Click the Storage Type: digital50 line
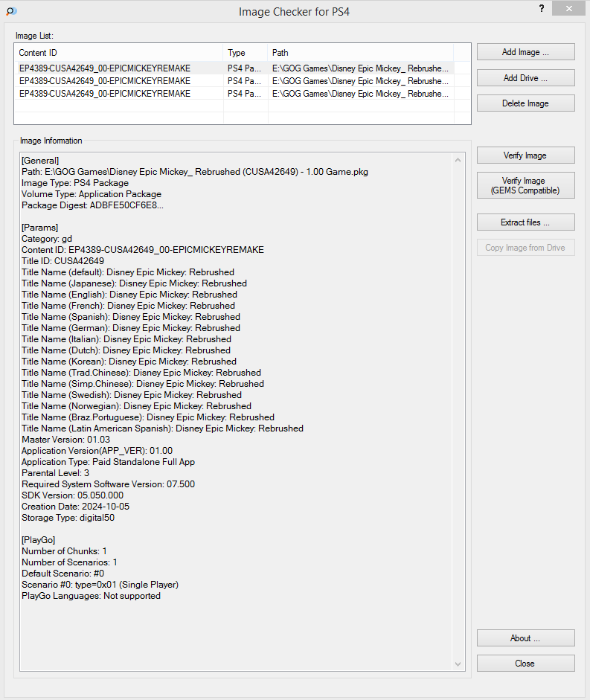 pyautogui.click(x=68, y=518)
